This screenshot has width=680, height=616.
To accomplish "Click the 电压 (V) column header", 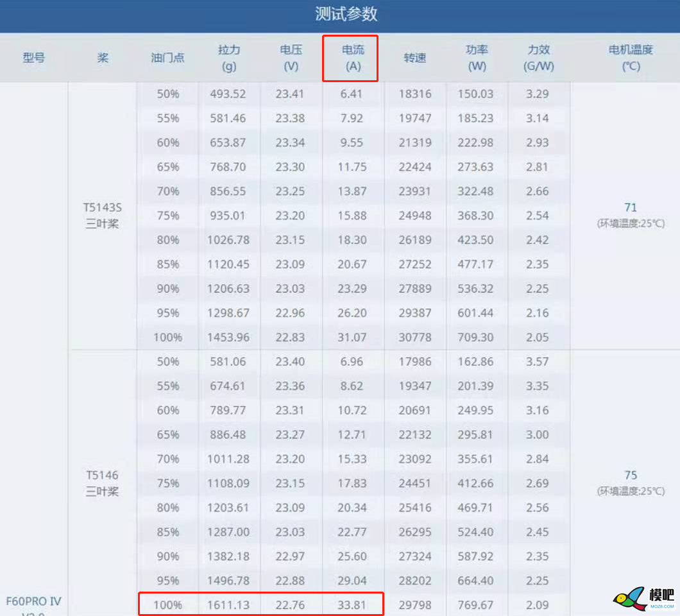I will (x=291, y=58).
